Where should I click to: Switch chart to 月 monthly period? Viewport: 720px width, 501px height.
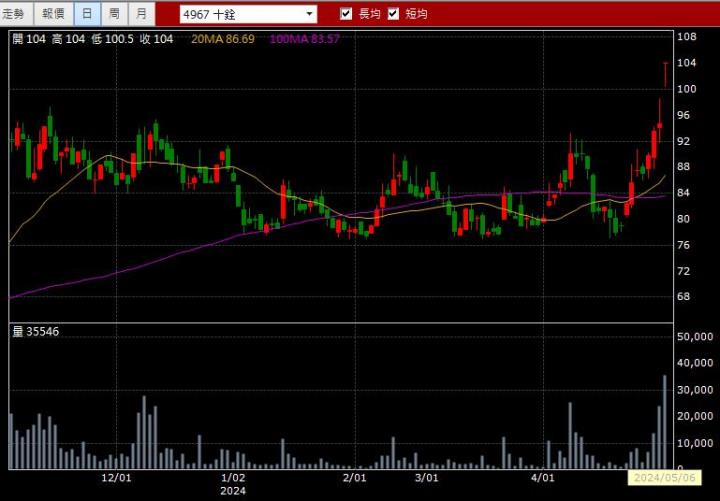[x=142, y=14]
